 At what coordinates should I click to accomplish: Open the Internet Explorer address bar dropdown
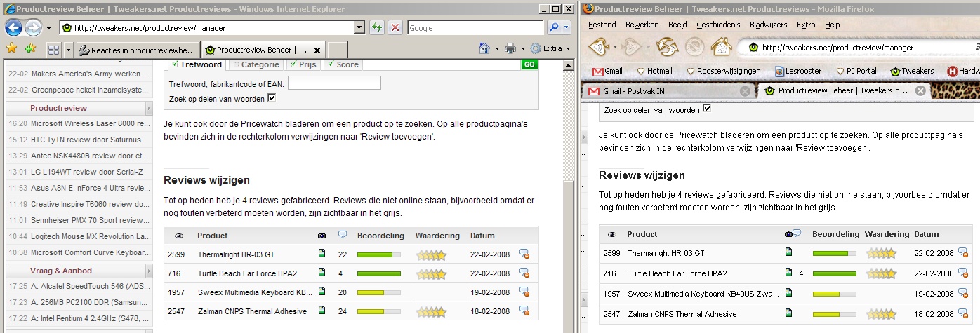(x=359, y=28)
